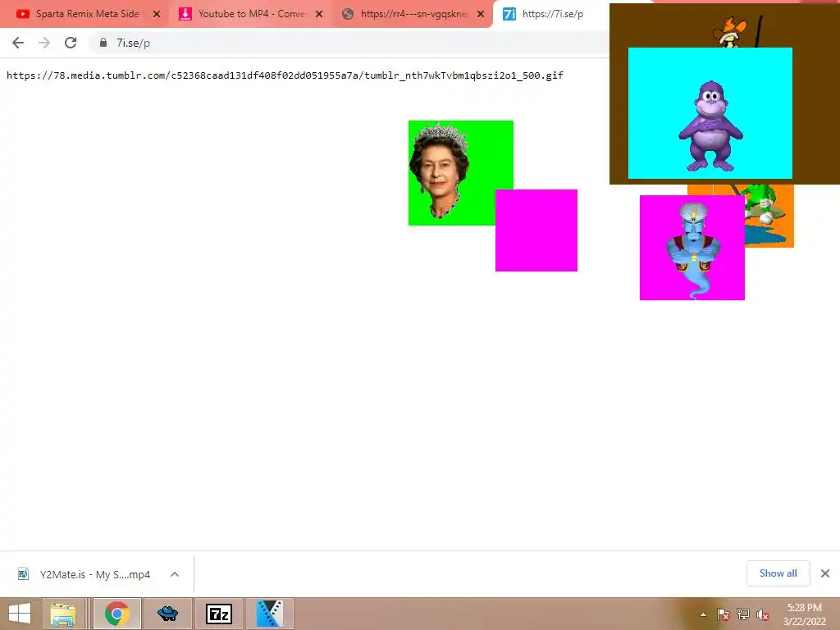Open 7-Zip from the taskbar
This screenshot has height=630, width=840.
click(218, 614)
